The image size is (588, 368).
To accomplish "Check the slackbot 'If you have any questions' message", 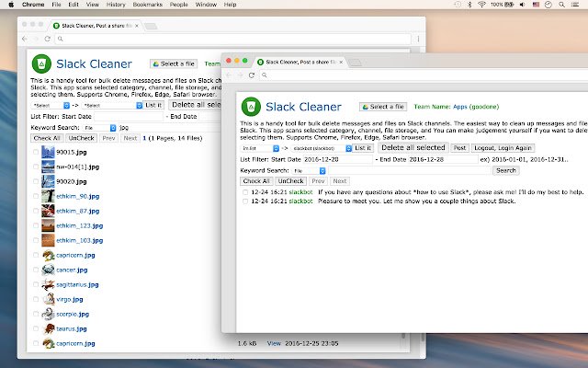I will 245,192.
